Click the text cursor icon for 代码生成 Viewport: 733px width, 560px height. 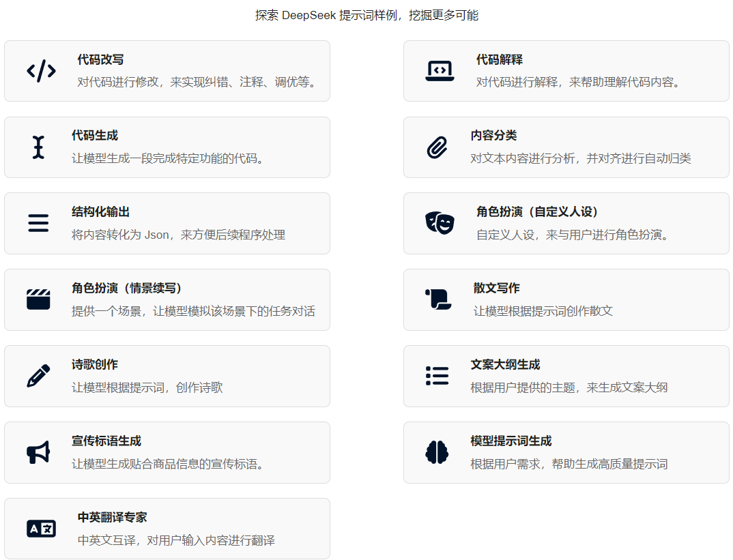click(x=38, y=147)
